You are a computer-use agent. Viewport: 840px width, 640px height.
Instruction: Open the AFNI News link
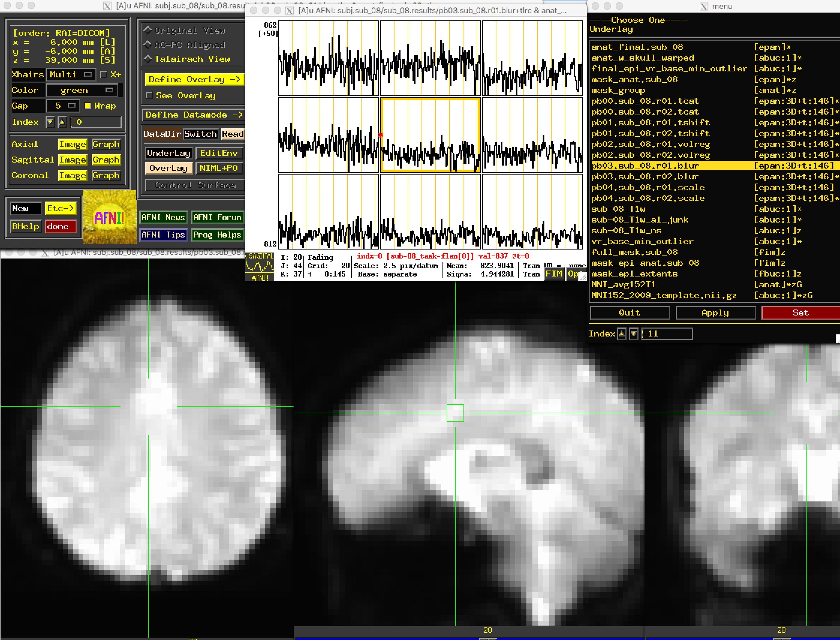click(x=163, y=217)
